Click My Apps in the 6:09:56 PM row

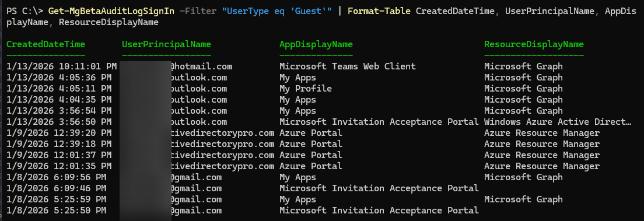[297, 177]
